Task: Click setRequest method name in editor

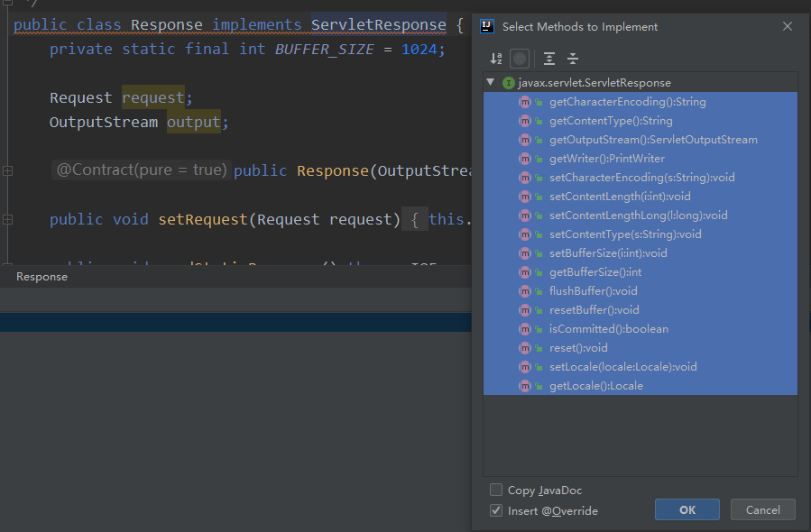Action: [x=203, y=220]
